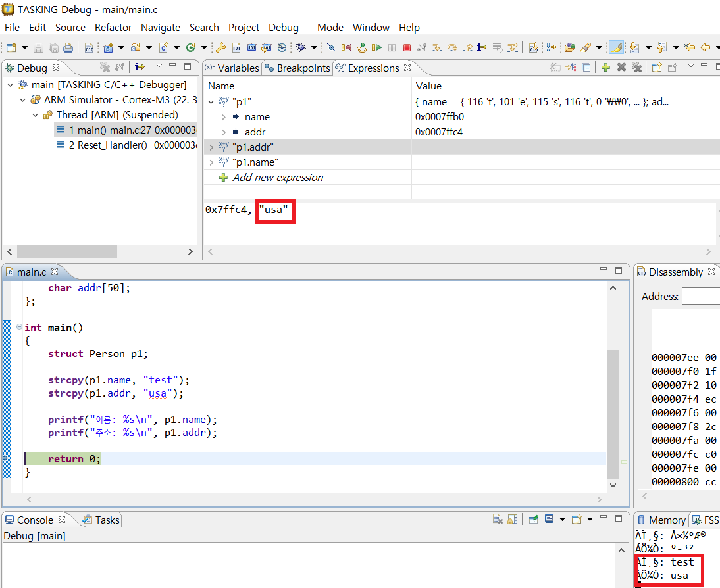Switch to the Breakpoints tab
Screen dimensions: 720x588
(x=297, y=68)
